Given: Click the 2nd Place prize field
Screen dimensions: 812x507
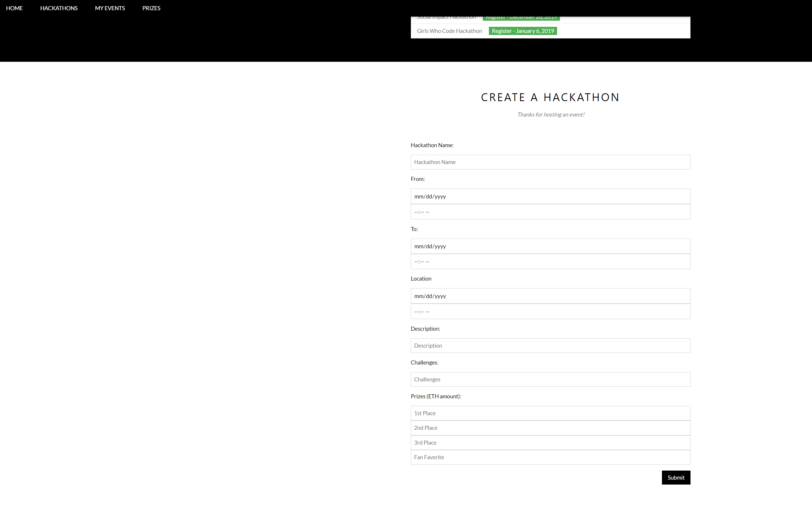Looking at the screenshot, I should (x=550, y=428).
